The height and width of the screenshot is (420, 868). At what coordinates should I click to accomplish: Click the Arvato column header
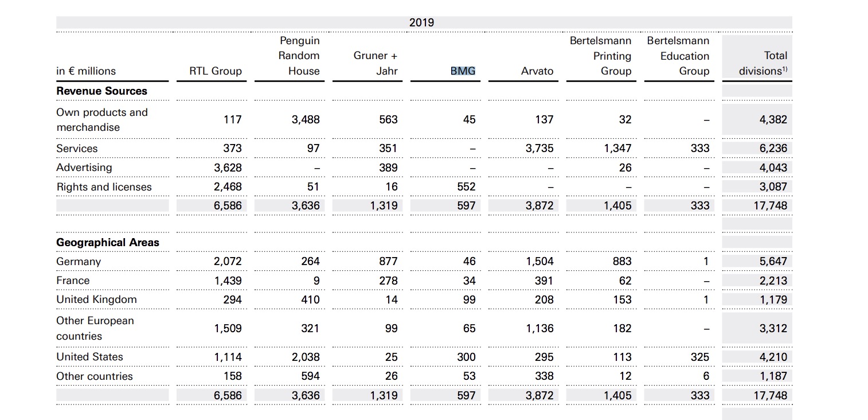click(x=537, y=71)
